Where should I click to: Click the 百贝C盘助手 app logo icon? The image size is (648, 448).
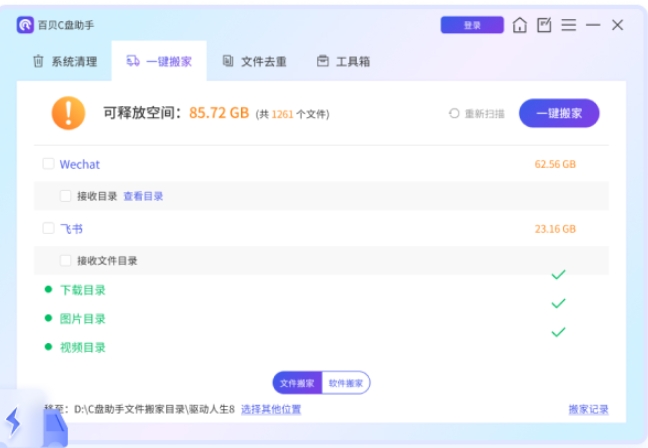click(25, 25)
